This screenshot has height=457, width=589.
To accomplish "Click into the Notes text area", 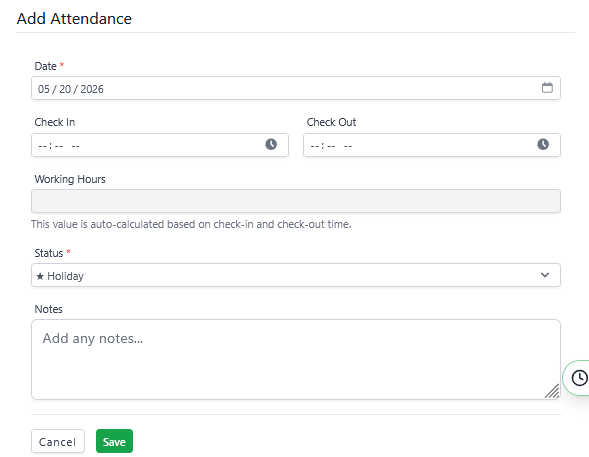I will coord(296,359).
